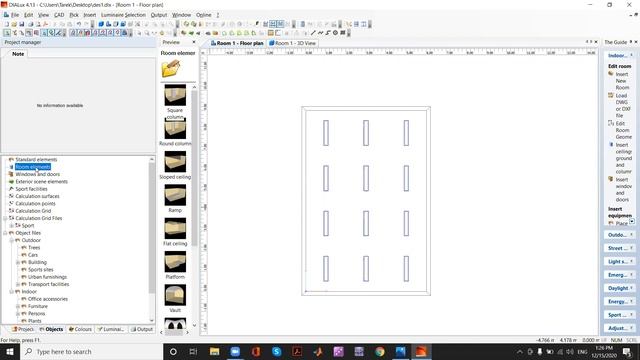Open Skype from the taskbar
The width and height of the screenshot is (640, 360).
[276, 351]
